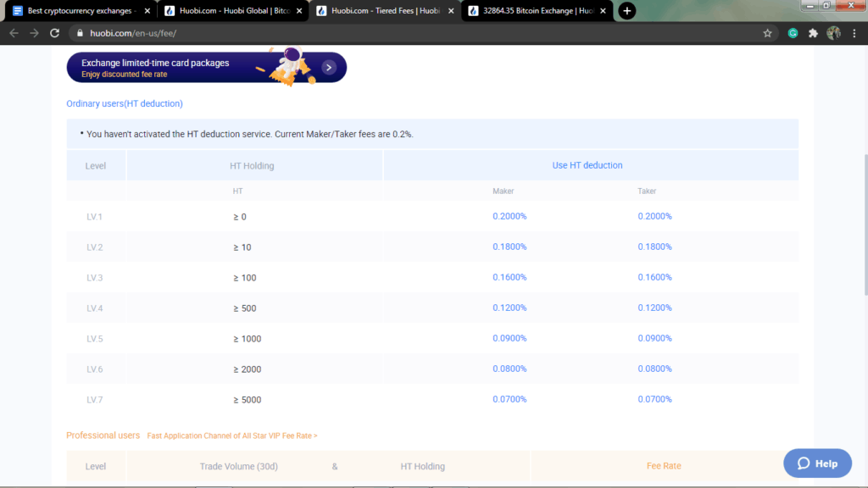Click the LV.7 level label
Image resolution: width=868 pixels, height=488 pixels.
point(95,400)
